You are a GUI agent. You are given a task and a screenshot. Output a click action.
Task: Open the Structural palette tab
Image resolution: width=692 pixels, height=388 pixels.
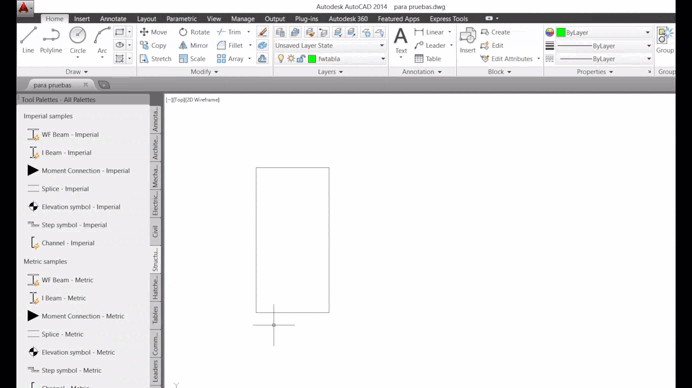click(155, 260)
